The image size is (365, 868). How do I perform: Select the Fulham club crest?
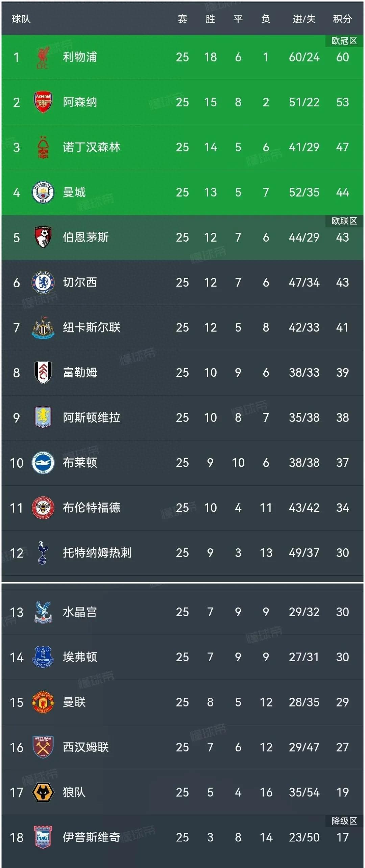(x=43, y=372)
